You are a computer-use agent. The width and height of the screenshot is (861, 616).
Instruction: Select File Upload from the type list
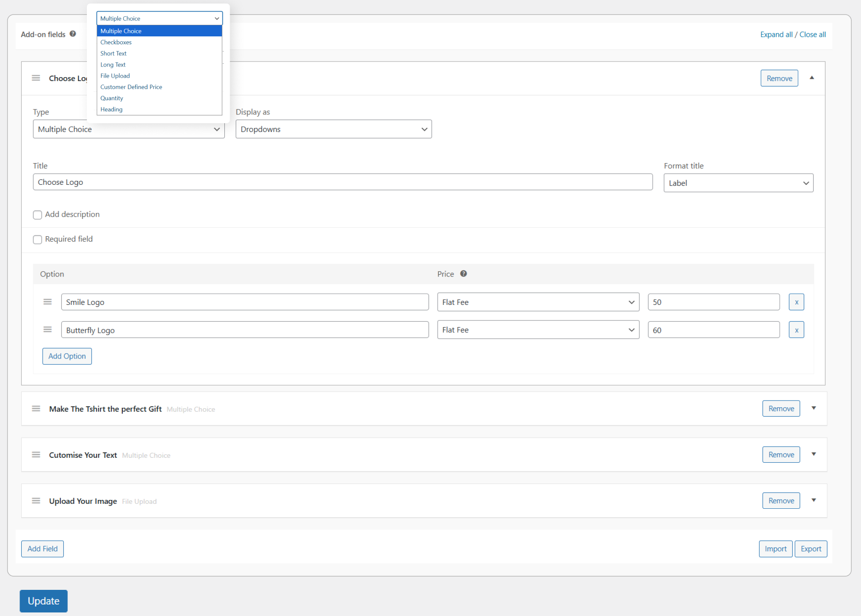pos(115,76)
